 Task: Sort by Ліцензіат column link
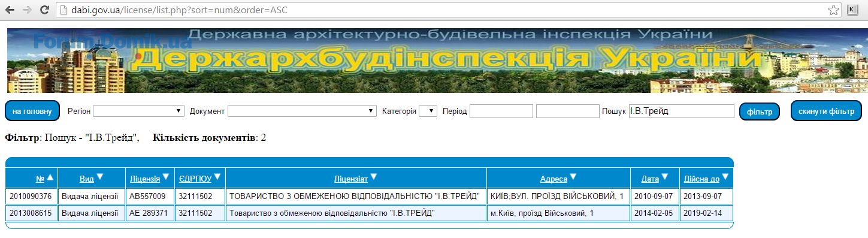click(x=351, y=179)
